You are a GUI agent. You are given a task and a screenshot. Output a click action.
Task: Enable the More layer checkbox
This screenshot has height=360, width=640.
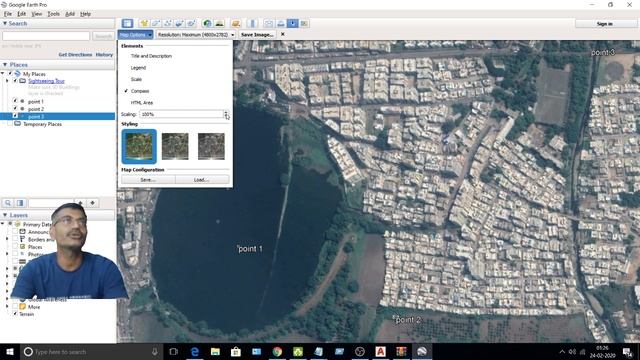15,306
